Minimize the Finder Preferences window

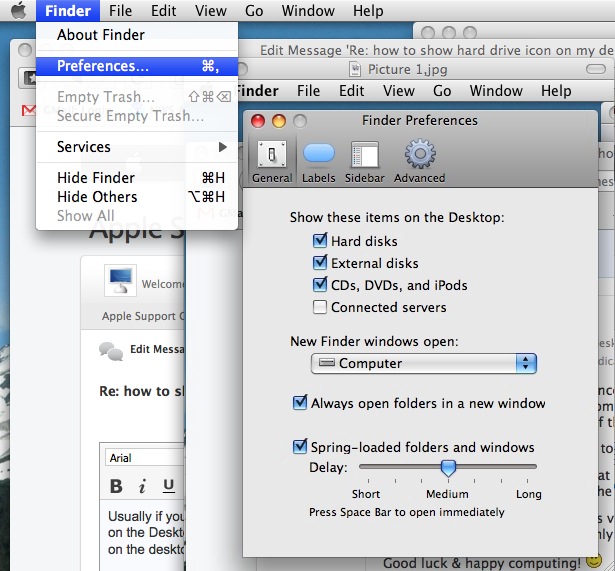pos(279,121)
